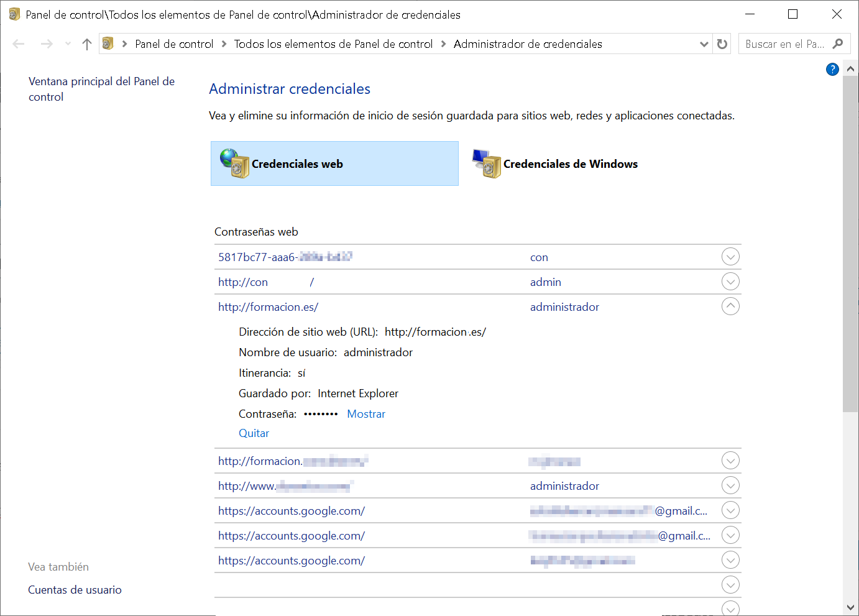
Task: Refresh the page with the refresh icon
Action: click(x=722, y=44)
